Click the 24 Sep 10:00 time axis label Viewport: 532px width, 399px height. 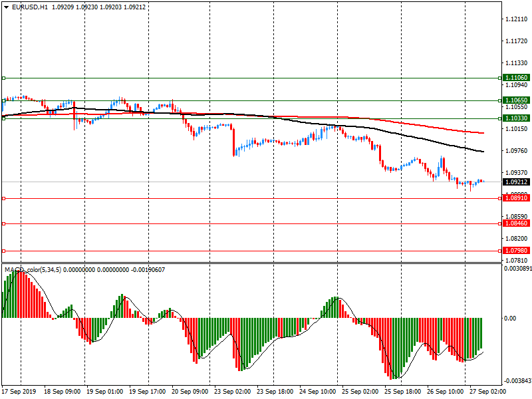[318, 392]
